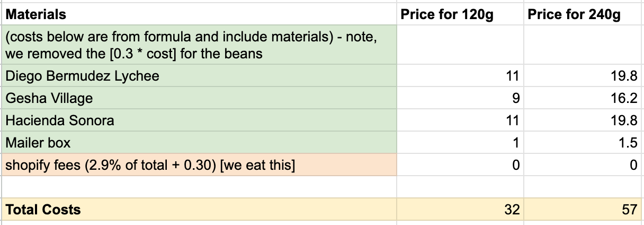Select Hacienda Sonora 240g price 19.8
The height and width of the screenshot is (225, 644).
tap(582, 120)
